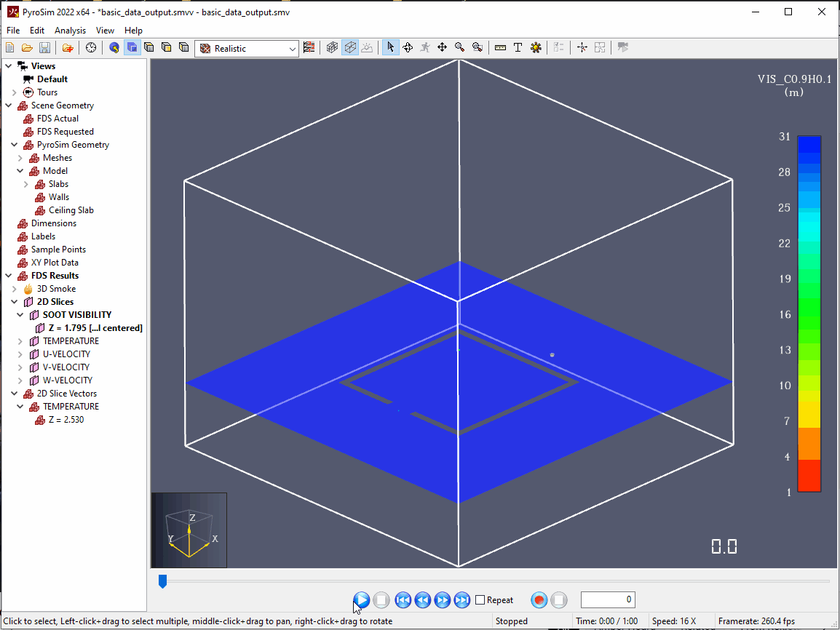
Task: Click the visibility color legend bar
Action: pos(809,314)
